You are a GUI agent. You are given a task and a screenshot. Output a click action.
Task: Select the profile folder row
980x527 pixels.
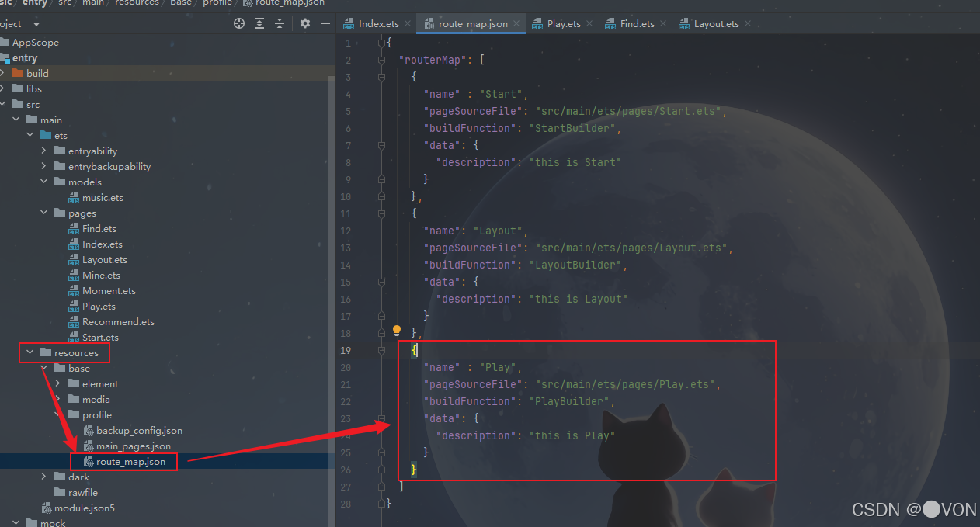click(167, 414)
